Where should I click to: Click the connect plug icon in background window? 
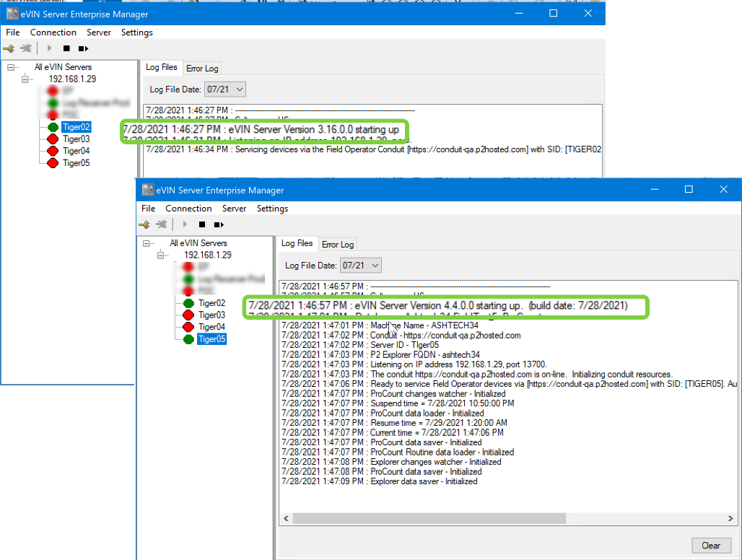pyautogui.click(x=9, y=49)
